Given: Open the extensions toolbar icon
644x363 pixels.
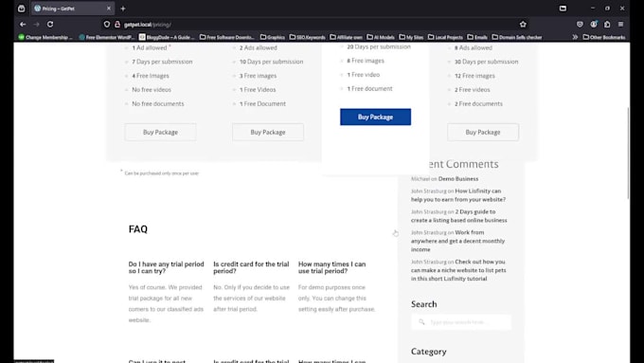Looking at the screenshot, I should pyautogui.click(x=607, y=25).
